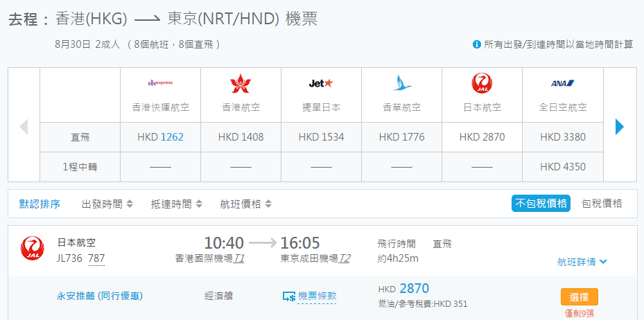Sort by departure time (出發時間)
Screen dimensions: 644x320
(x=107, y=204)
